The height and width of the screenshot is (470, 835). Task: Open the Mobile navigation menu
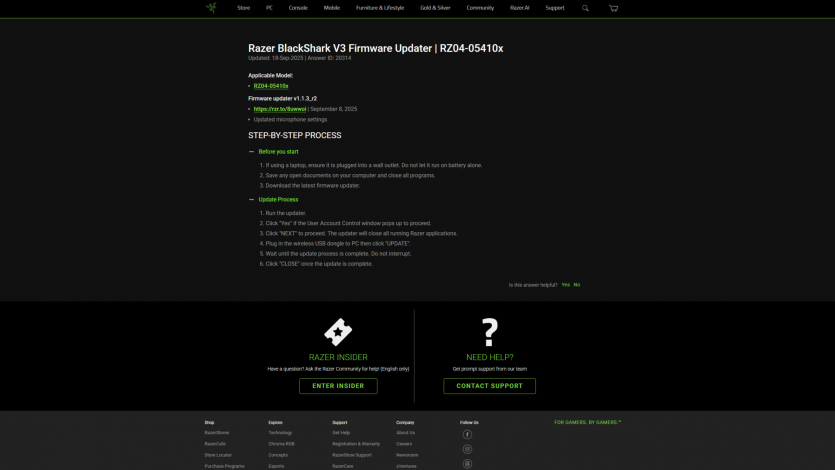click(331, 8)
